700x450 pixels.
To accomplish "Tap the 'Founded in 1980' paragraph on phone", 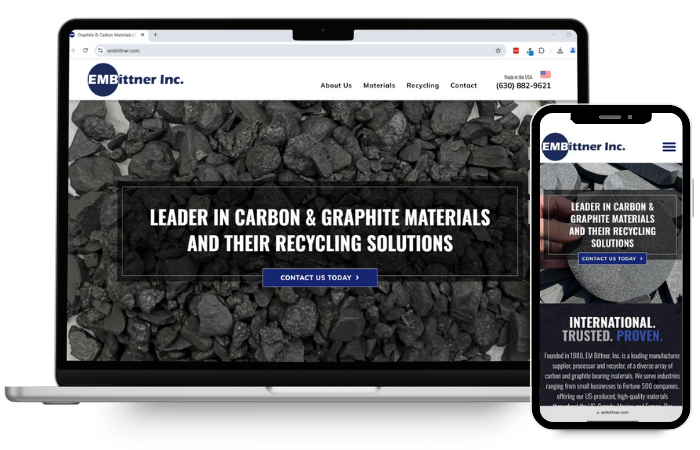I will 612,379.
